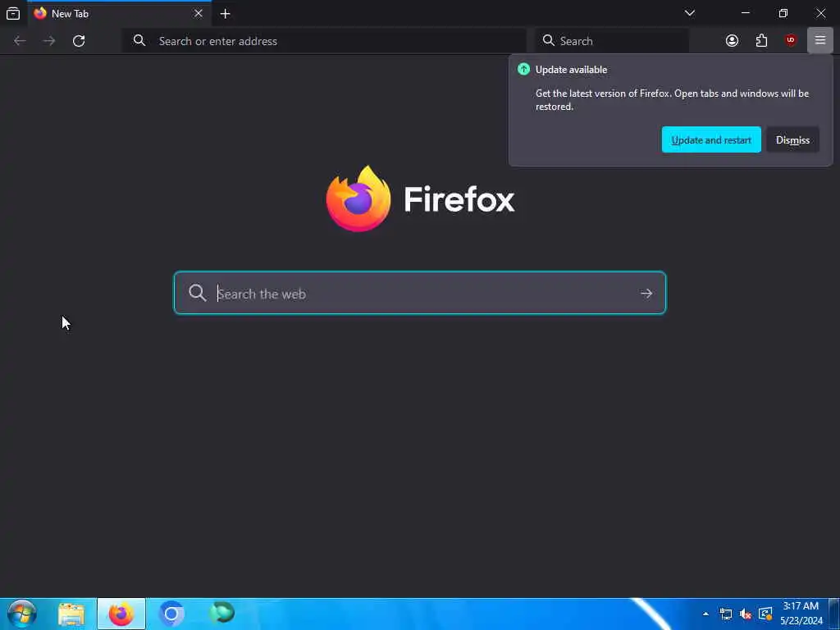This screenshot has width=840, height=630.
Task: Close the New Tab tab
Action: tap(199, 13)
